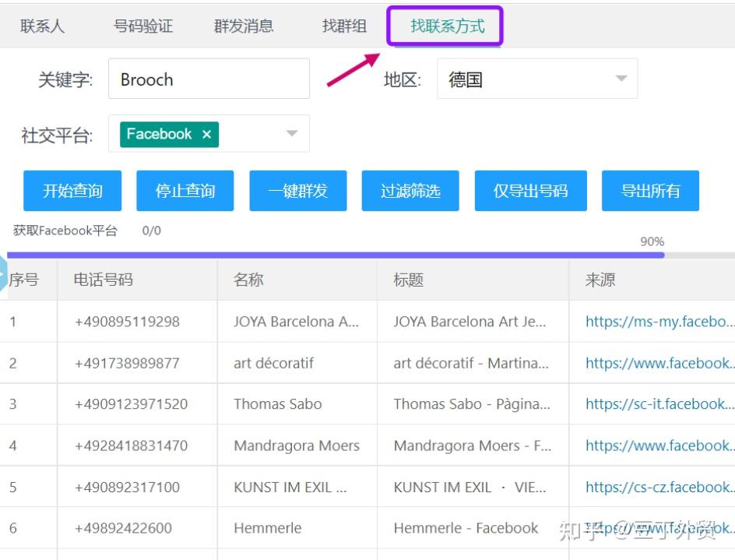Select phone number +4928418831470
Viewport: 735px width, 560px height.
[132, 445]
